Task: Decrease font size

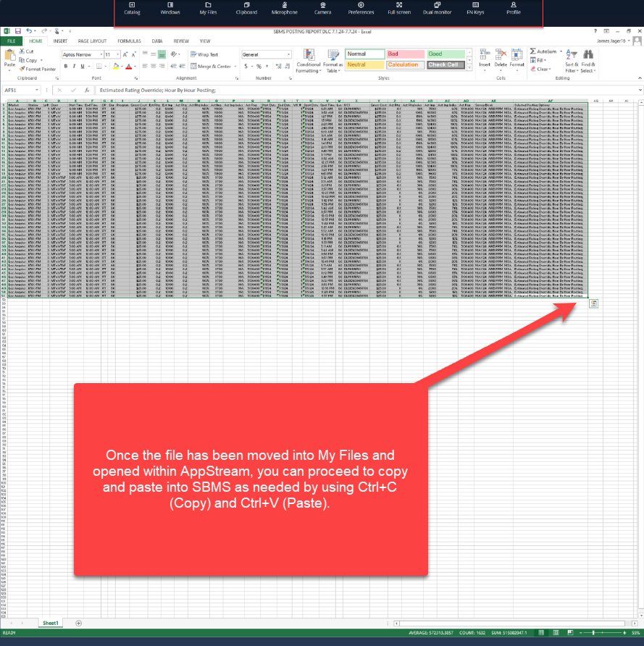Action: tap(133, 54)
